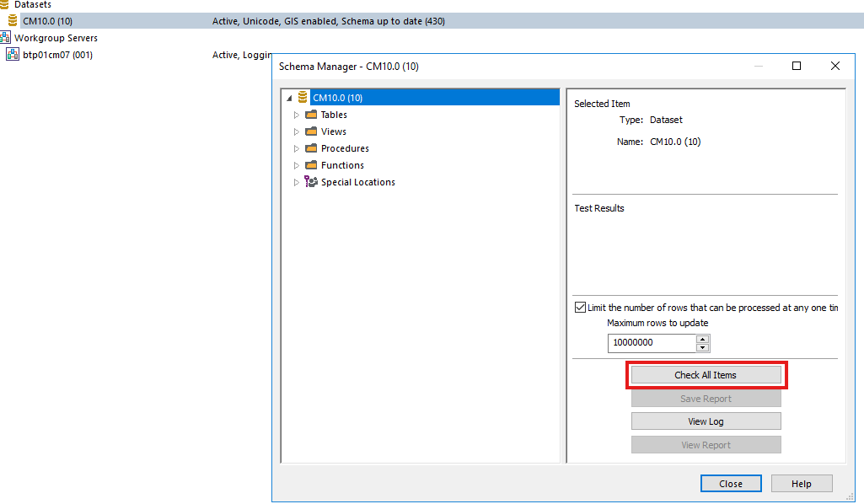This screenshot has width=864, height=504.
Task: Select the Views folder icon
Action: [312, 131]
